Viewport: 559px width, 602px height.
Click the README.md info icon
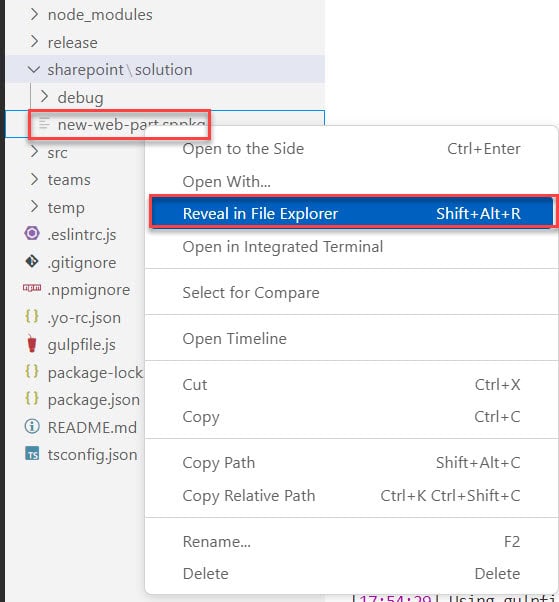click(x=32, y=426)
